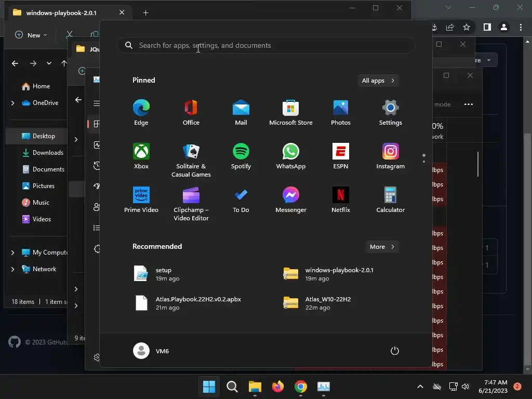Launch the ESPN app
Screen dimensions: 532x399
(341, 156)
